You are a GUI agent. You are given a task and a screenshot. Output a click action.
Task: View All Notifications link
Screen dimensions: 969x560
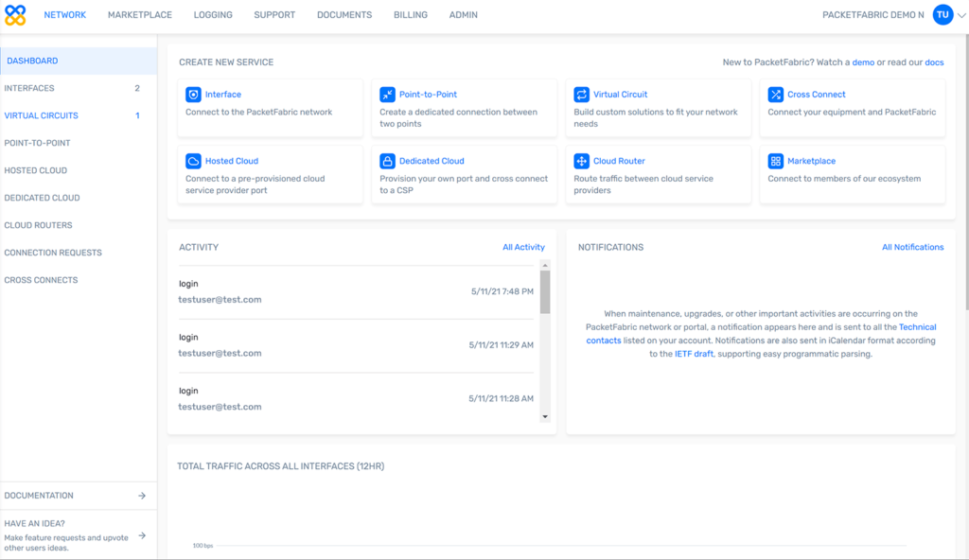click(913, 247)
